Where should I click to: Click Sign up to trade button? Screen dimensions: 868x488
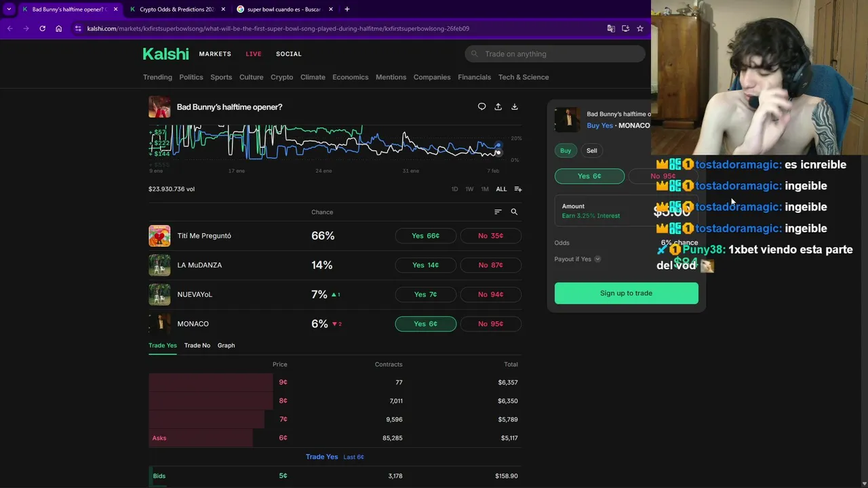(x=626, y=293)
